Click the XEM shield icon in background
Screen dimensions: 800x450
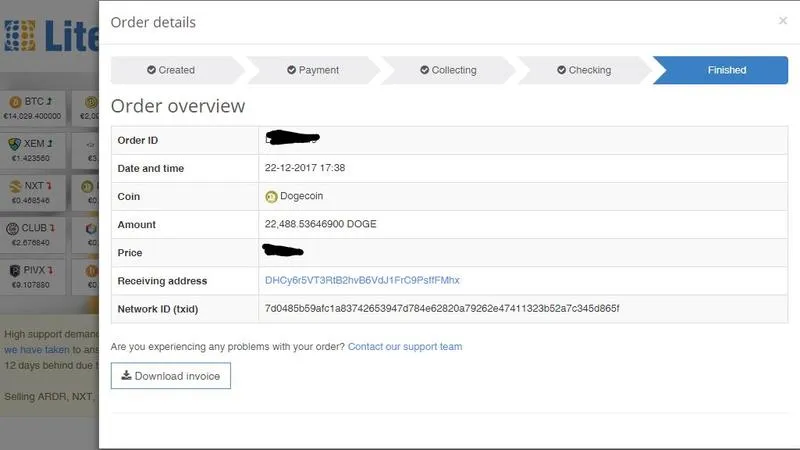click(14, 144)
